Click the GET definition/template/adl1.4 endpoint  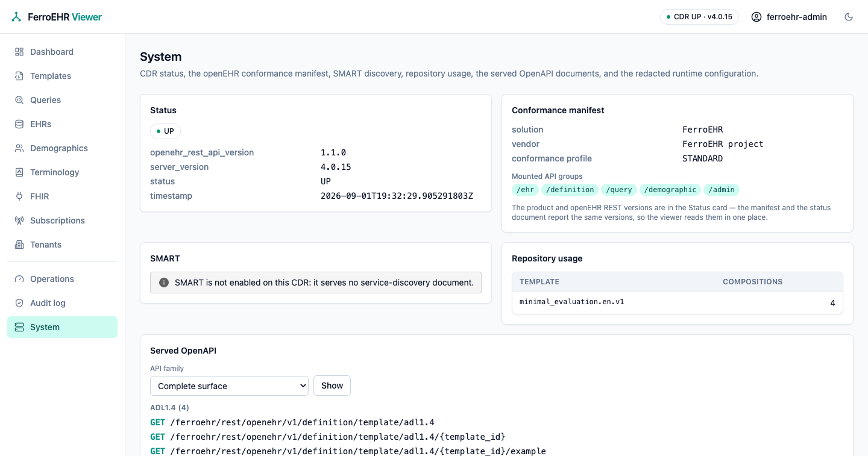coord(292,422)
